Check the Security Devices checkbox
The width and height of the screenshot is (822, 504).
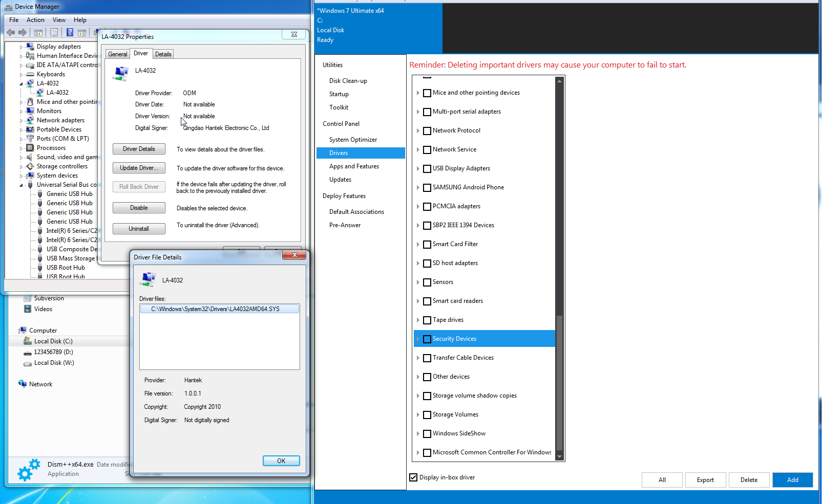pos(427,339)
